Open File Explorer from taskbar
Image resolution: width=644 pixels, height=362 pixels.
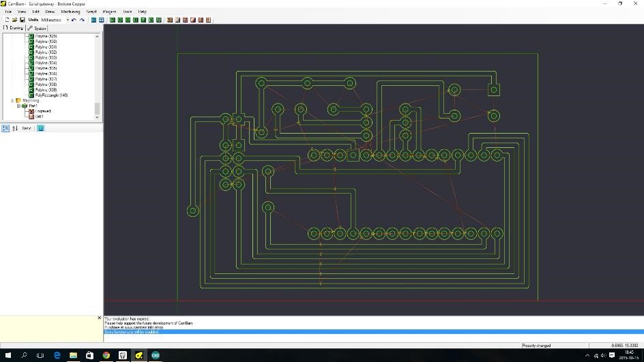point(73,355)
